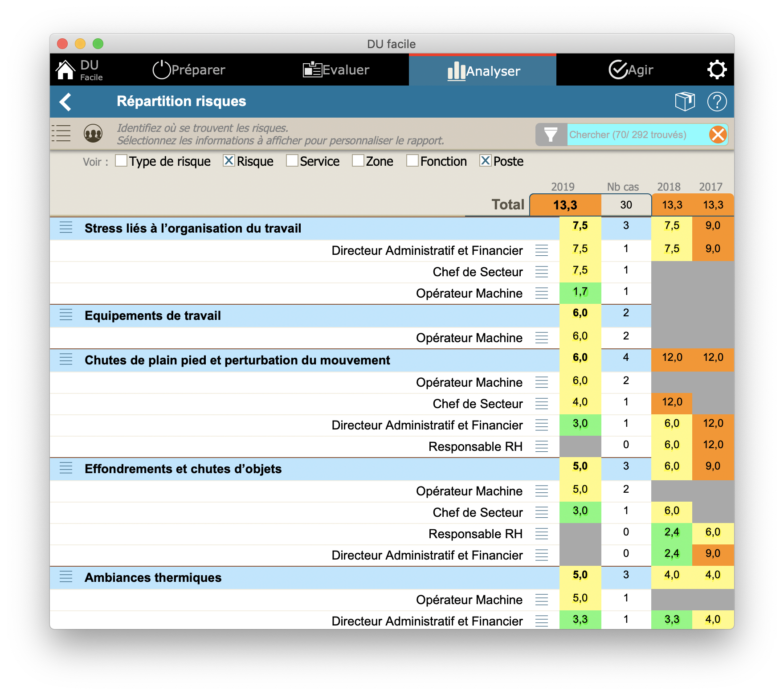Open menu icon for Chutes de plain pied
This screenshot has height=695, width=784.
pyautogui.click(x=66, y=359)
